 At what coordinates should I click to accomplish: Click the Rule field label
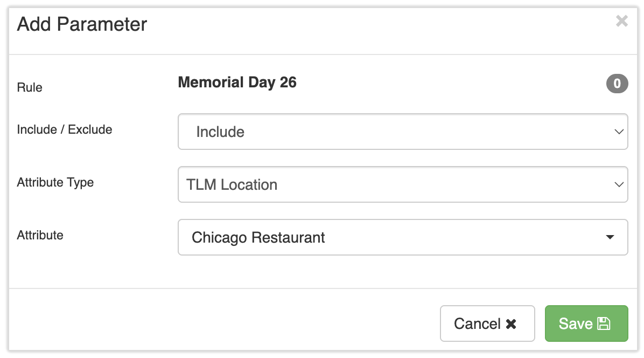[x=30, y=87]
